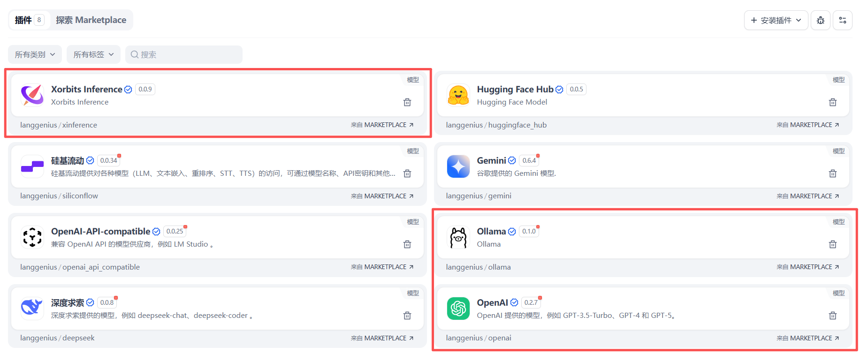The height and width of the screenshot is (354, 868).
Task: Switch to the 插件 tab
Action: [29, 20]
